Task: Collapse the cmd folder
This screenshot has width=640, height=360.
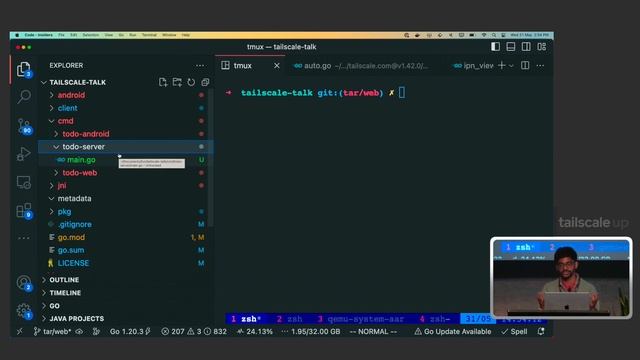Action: point(51,121)
